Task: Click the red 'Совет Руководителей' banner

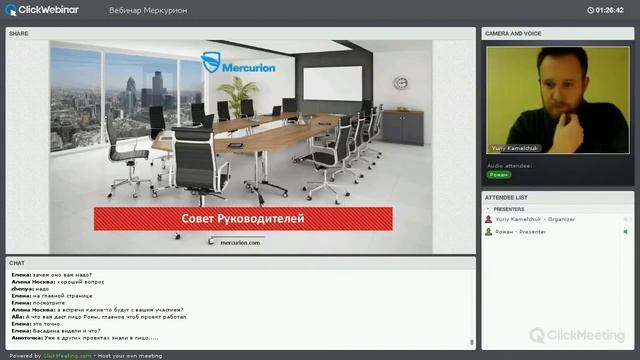Action: (x=243, y=219)
